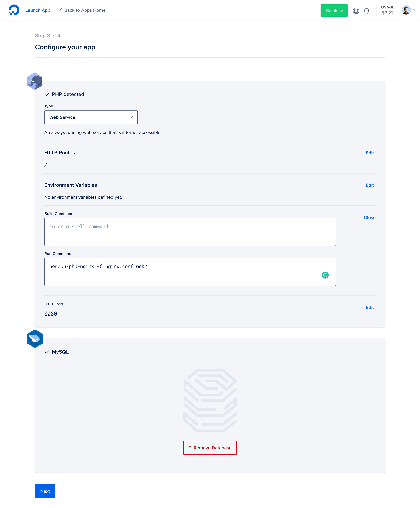420x508 pixels.
Task: Click the MySQL dolphin hexagon icon
Action: point(35,339)
